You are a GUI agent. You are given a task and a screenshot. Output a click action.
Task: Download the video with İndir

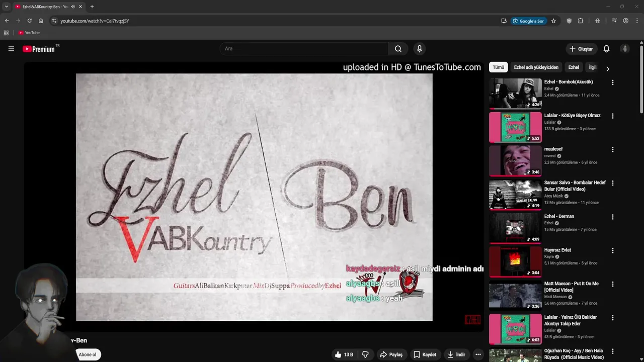[456, 354]
